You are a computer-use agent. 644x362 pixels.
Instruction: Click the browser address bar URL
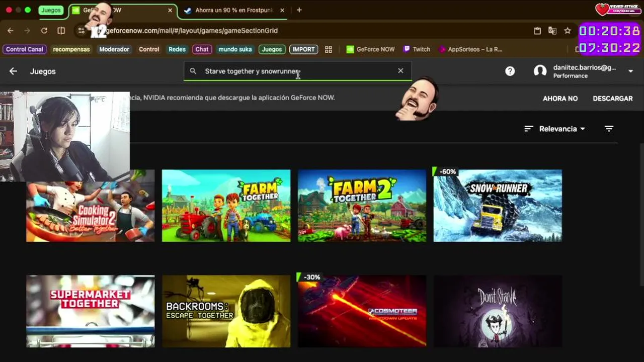pyautogui.click(x=191, y=31)
